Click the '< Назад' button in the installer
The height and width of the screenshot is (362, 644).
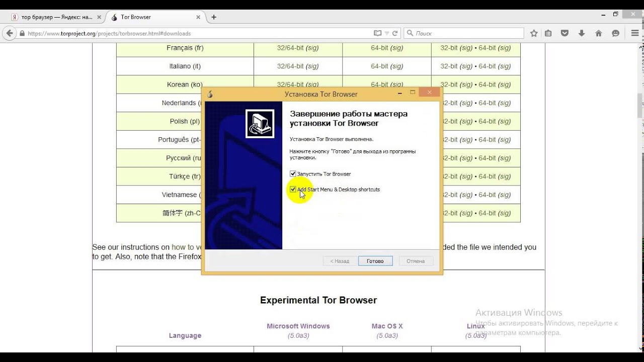(x=339, y=261)
